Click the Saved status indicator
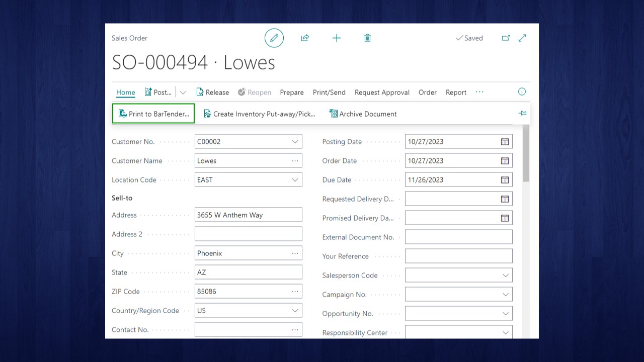644x362 pixels. click(469, 38)
